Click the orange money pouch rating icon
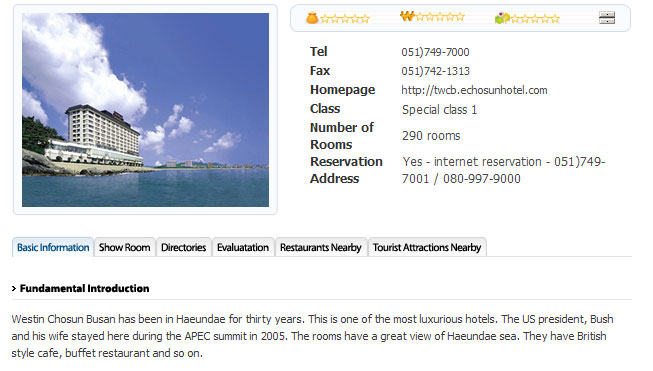The image size is (653, 371). [x=312, y=18]
